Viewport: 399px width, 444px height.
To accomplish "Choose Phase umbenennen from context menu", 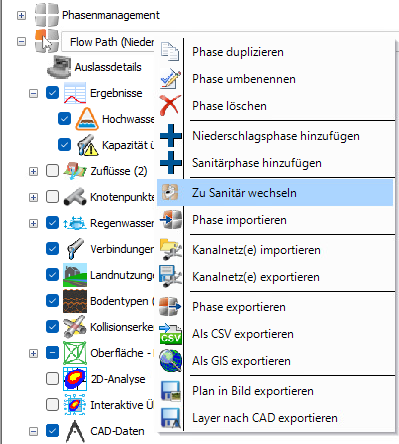I will [244, 79].
